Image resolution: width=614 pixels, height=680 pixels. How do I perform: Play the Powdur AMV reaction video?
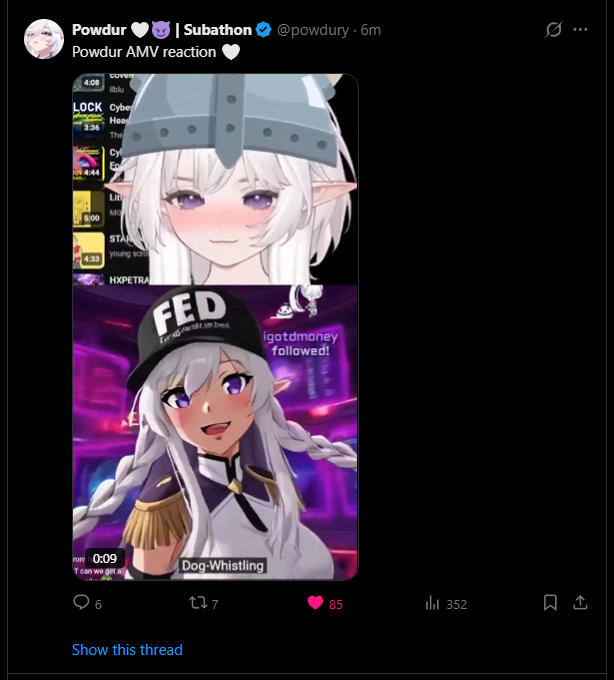pyautogui.click(x=215, y=327)
